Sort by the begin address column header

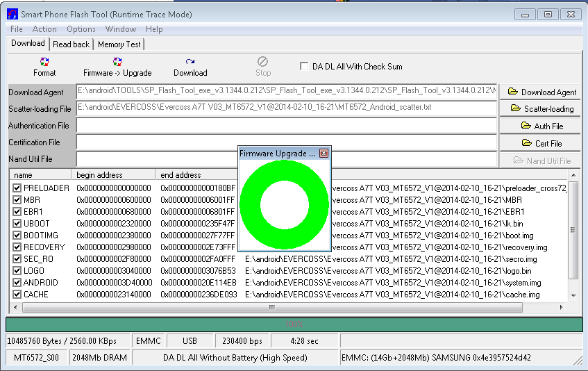click(113, 175)
